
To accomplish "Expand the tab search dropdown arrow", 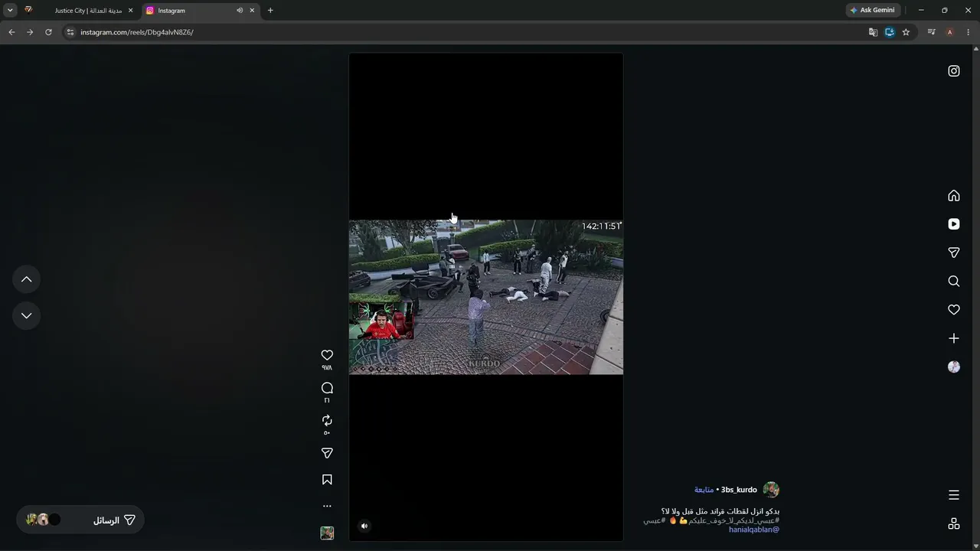I will point(10,11).
